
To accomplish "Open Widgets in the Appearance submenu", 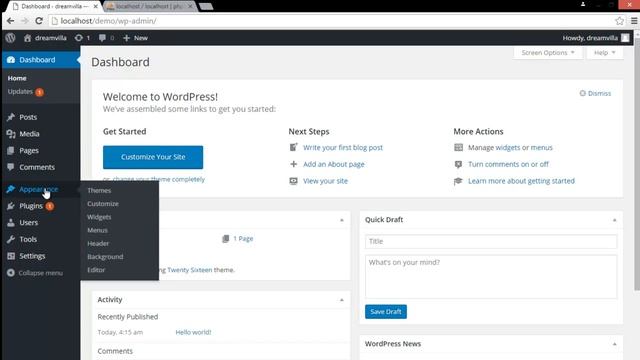I will coord(99,217).
